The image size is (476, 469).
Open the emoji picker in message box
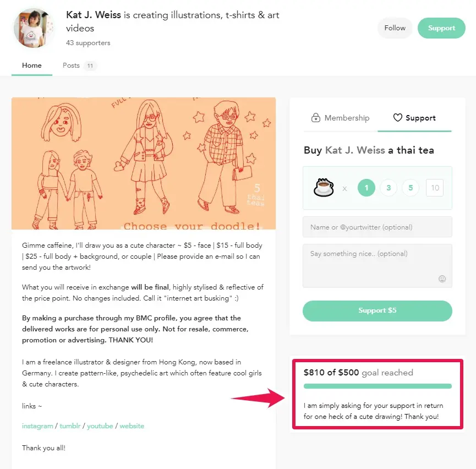tap(442, 279)
